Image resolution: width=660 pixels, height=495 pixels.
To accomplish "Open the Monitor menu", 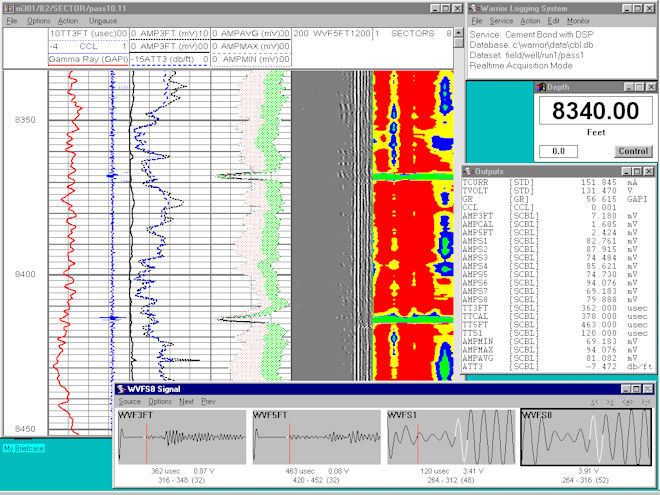I will coord(578,20).
